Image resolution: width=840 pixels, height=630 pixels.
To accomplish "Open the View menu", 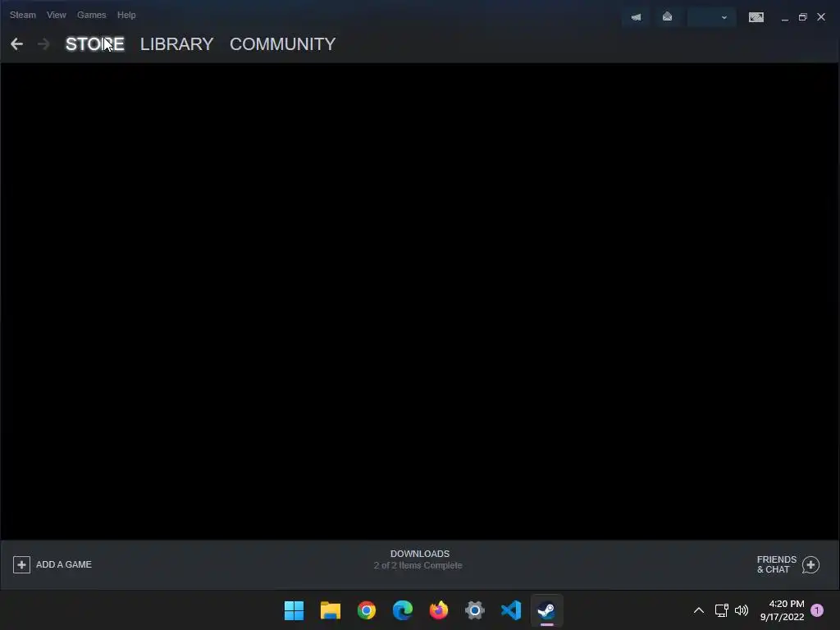I will click(x=57, y=15).
